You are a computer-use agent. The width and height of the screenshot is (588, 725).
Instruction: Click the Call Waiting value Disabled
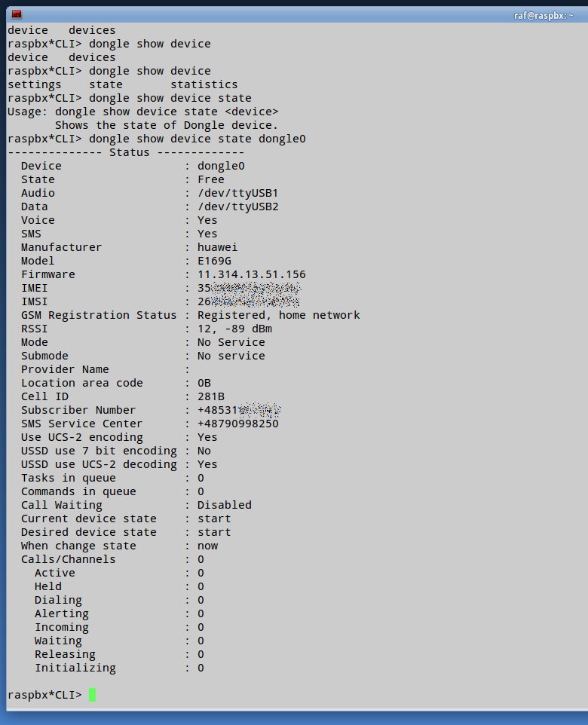coord(225,505)
